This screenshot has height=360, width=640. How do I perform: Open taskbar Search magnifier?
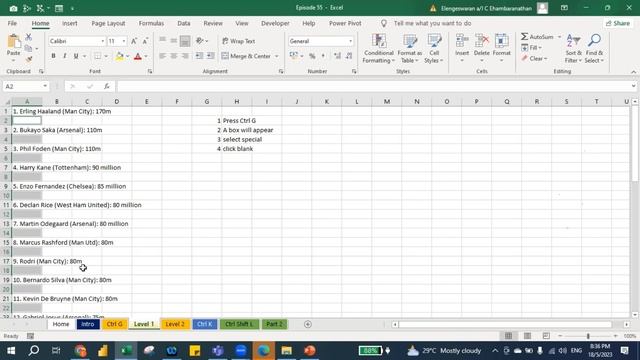click(x=34, y=351)
